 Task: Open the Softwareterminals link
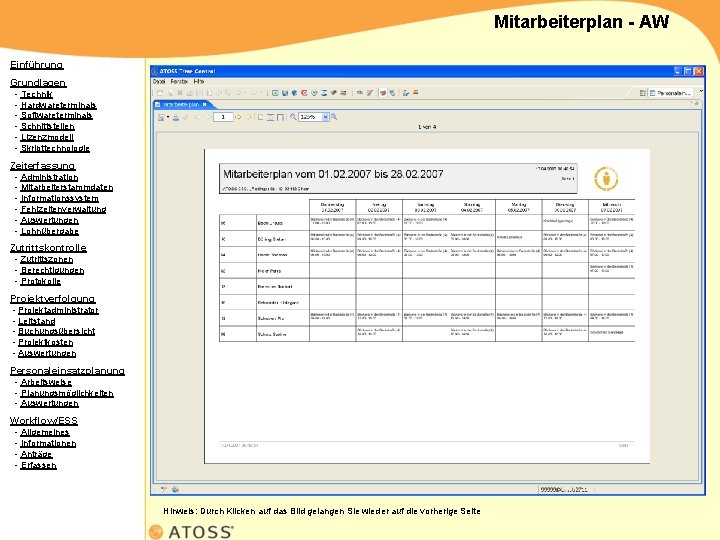56,115
